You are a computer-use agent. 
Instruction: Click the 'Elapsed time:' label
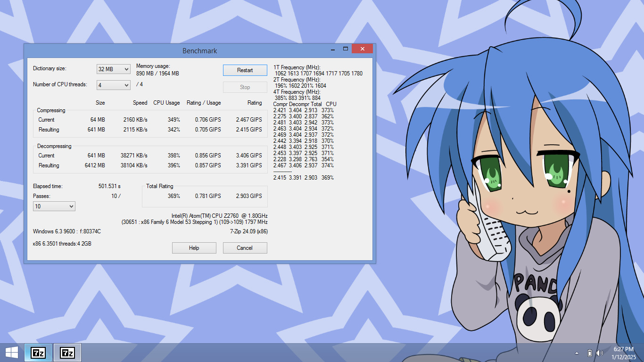pos(48,186)
